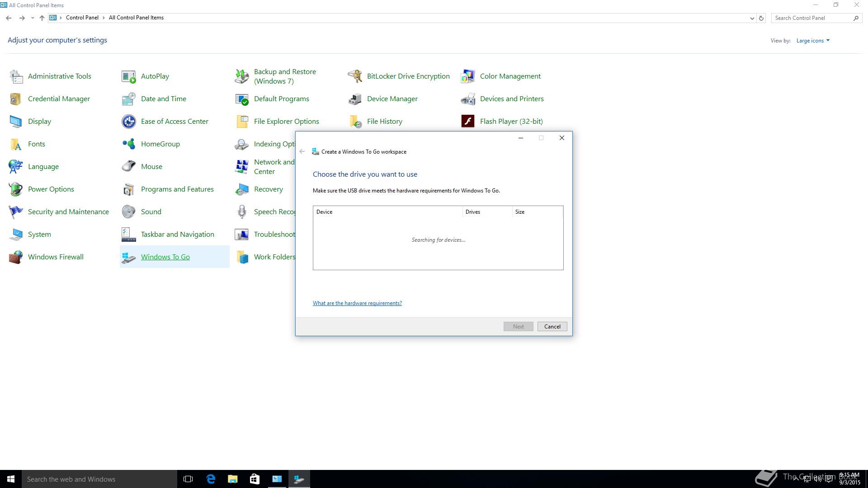Click the Taskbar and Navigation link
The height and width of the screenshot is (488, 868).
[178, 234]
